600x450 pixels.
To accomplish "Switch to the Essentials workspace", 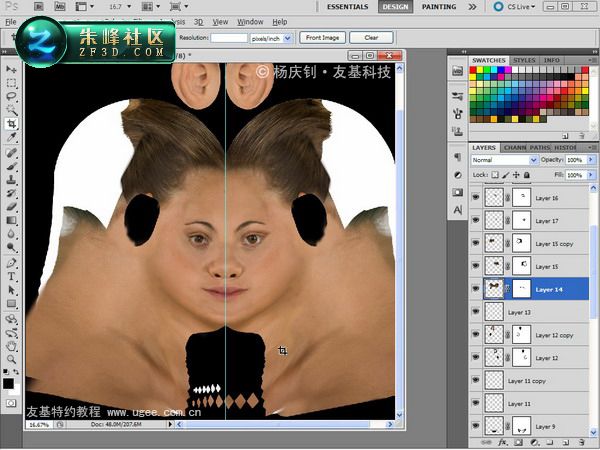I will pos(347,7).
